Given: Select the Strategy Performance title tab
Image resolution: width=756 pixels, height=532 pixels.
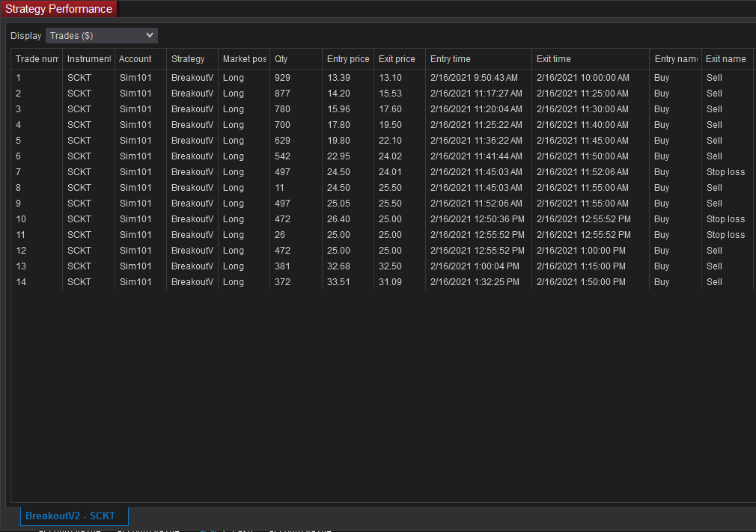Looking at the screenshot, I should point(58,9).
